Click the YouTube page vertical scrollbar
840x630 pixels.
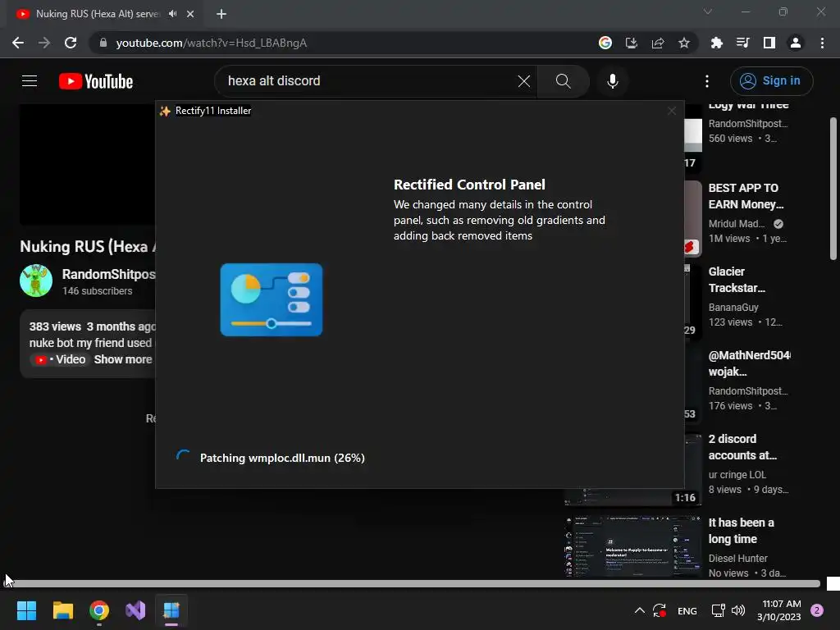tap(833, 188)
